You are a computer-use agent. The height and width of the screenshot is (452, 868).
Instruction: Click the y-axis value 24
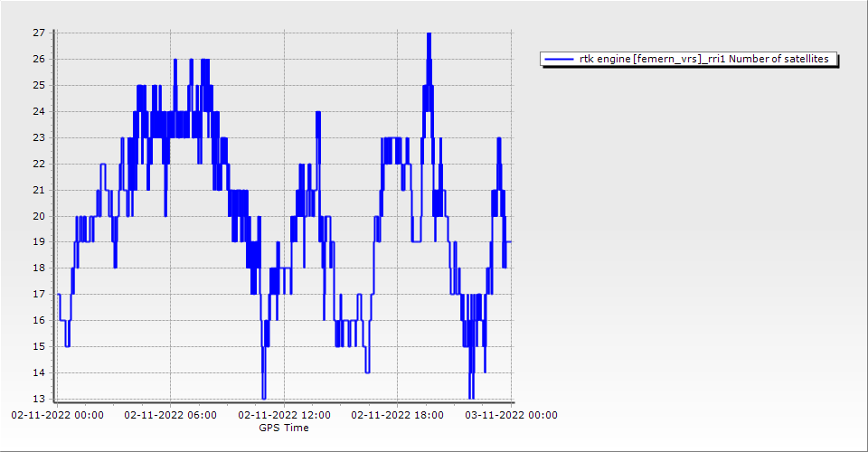39,111
